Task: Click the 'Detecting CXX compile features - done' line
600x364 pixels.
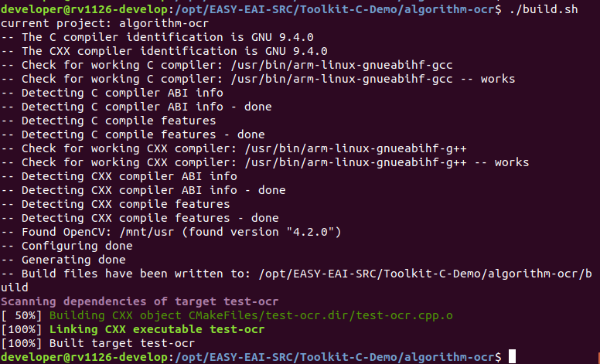Action: click(x=140, y=218)
